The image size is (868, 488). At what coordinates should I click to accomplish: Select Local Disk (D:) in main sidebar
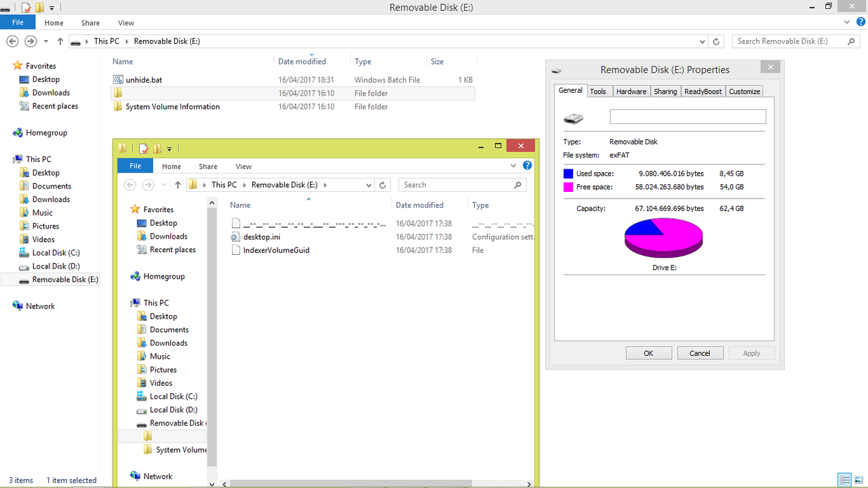coord(50,266)
